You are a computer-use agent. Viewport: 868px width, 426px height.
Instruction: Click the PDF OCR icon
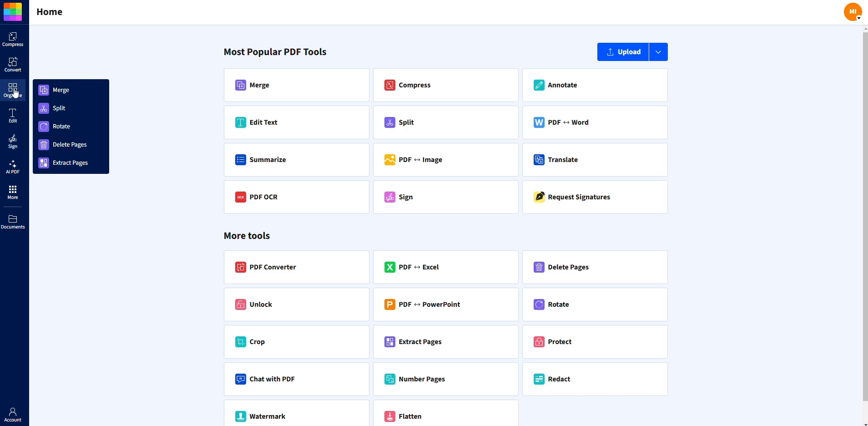[x=241, y=197]
